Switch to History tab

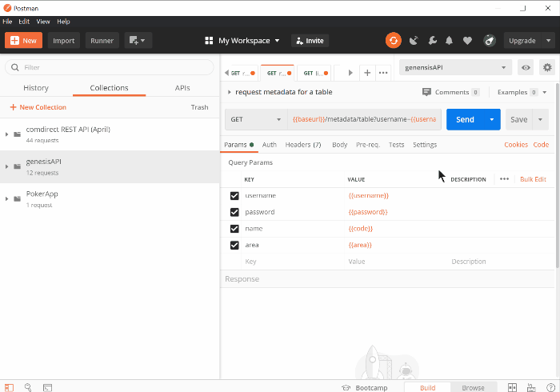pyautogui.click(x=36, y=88)
